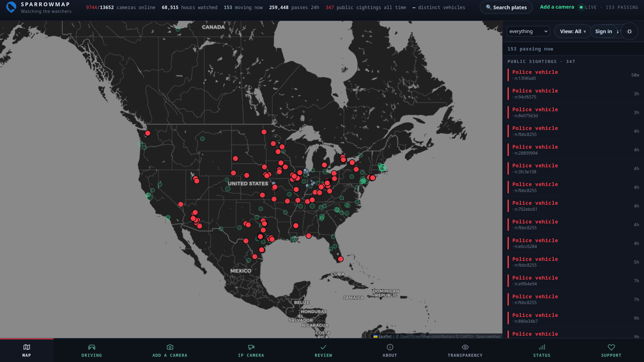Select the sighting n:702ebc61
The width and height of the screenshot is (644, 362).
(x=573, y=206)
